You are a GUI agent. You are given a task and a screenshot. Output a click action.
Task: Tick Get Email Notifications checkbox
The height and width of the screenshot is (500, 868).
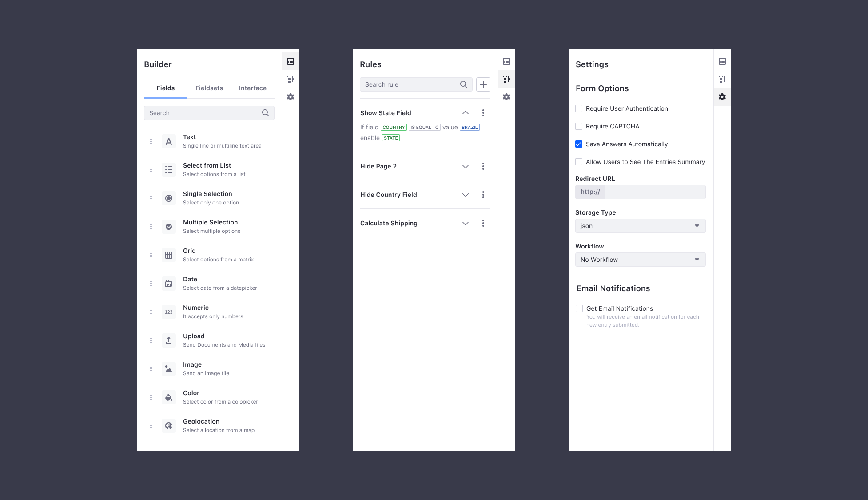point(579,308)
